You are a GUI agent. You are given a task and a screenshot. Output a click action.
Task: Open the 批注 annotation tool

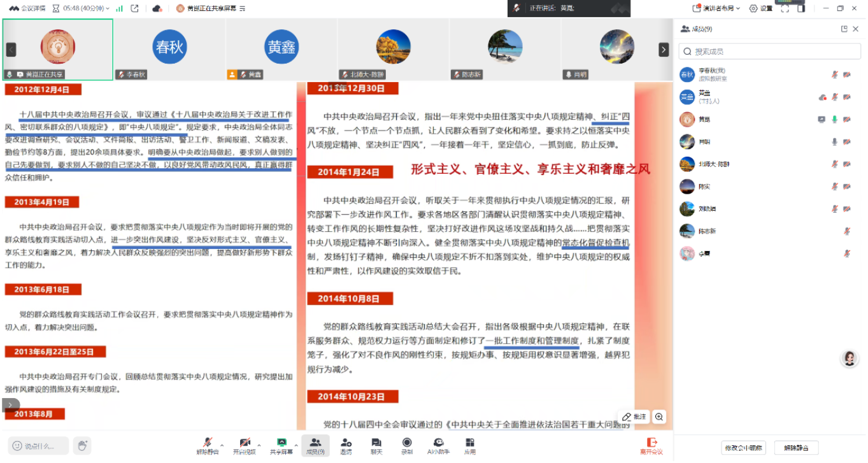(634, 417)
